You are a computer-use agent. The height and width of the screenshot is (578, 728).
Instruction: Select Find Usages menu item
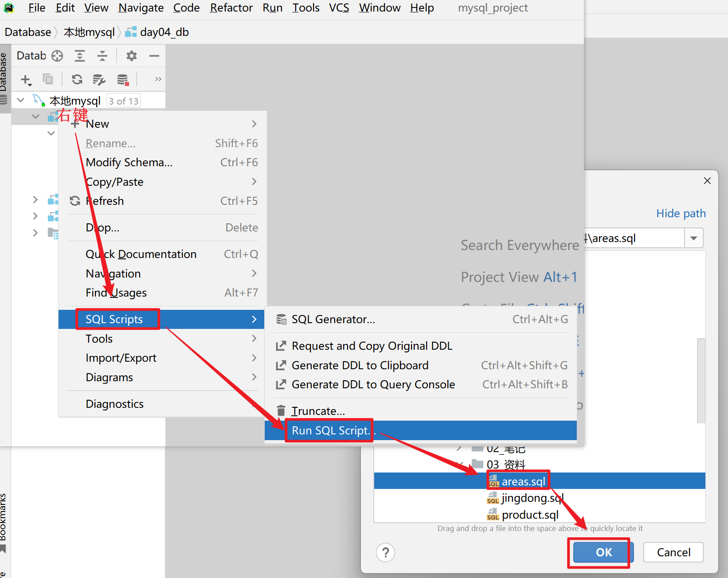pos(162,293)
